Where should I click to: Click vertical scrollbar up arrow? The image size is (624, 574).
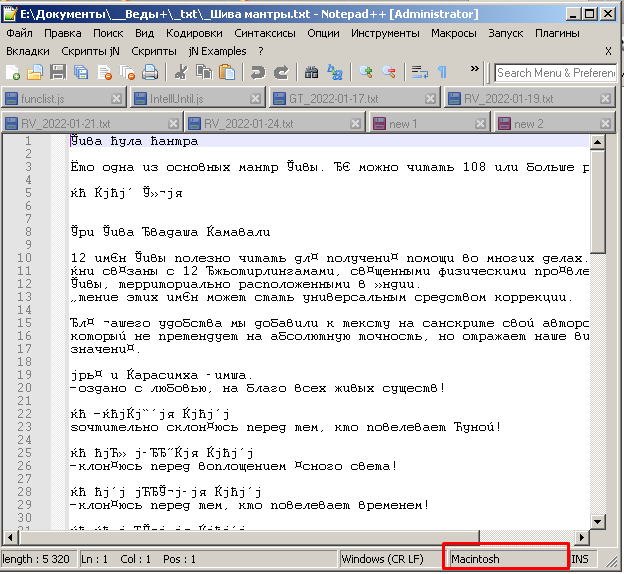(x=598, y=142)
